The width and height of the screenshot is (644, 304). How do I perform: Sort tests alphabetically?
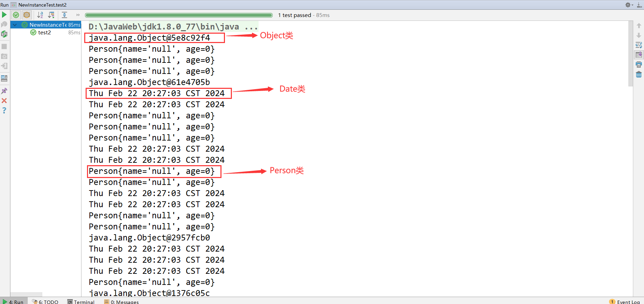[40, 15]
